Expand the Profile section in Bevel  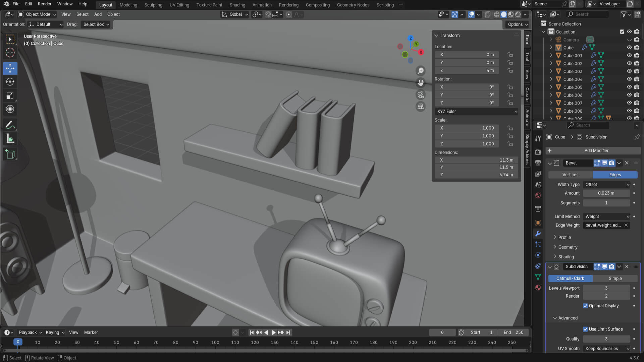coord(565,237)
